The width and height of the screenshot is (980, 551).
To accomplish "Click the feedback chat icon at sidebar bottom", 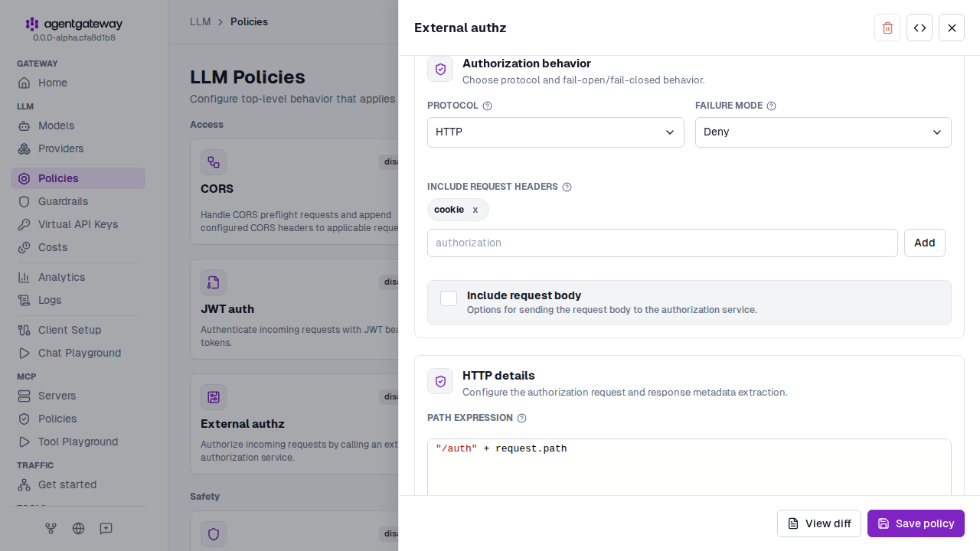I will coord(106,528).
